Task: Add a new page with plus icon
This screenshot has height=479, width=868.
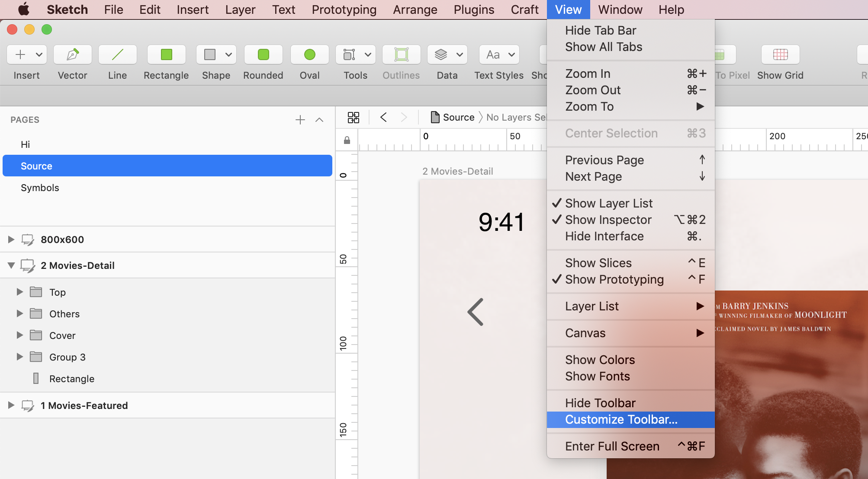Action: tap(300, 120)
